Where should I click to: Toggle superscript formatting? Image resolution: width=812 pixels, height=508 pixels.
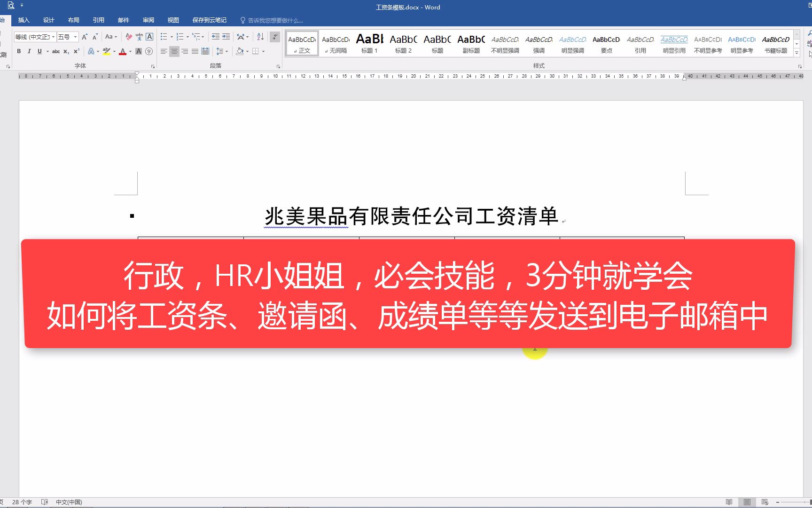point(77,51)
